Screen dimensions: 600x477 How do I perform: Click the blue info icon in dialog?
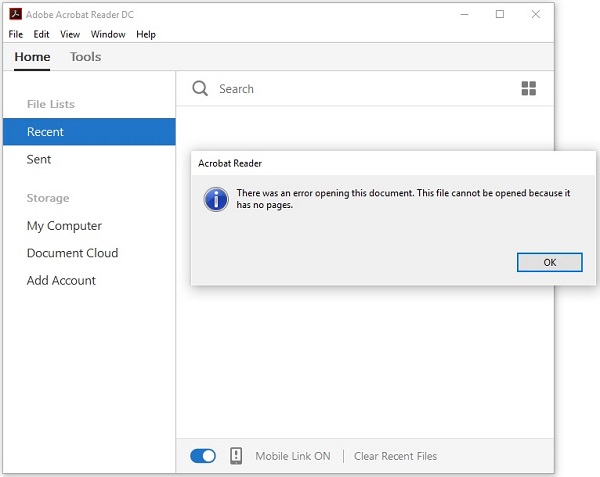click(216, 199)
